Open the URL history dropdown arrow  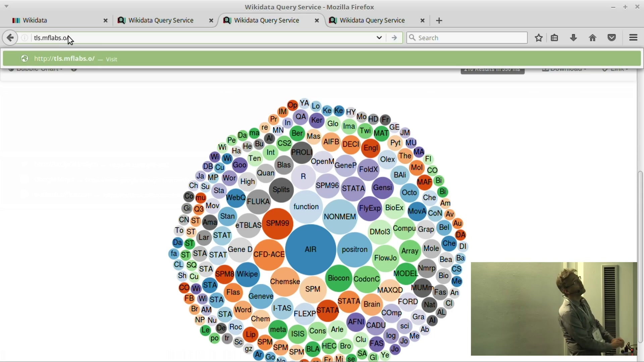click(x=379, y=38)
